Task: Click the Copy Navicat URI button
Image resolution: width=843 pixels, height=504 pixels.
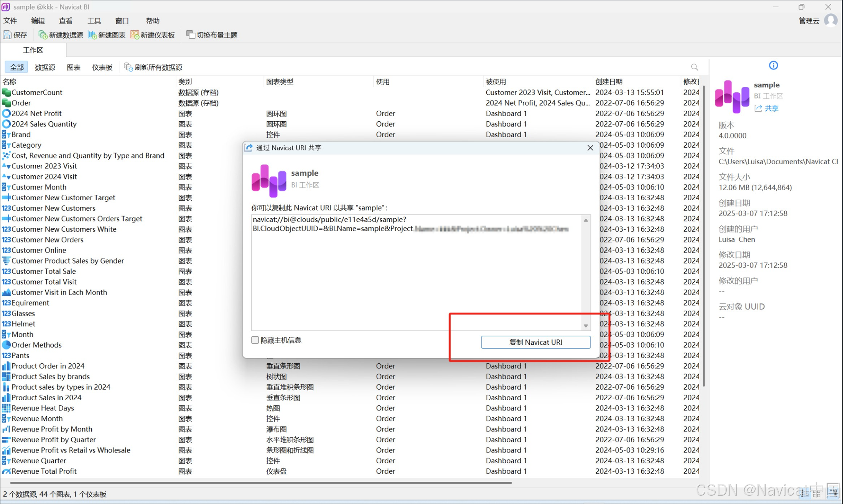Action: click(535, 342)
